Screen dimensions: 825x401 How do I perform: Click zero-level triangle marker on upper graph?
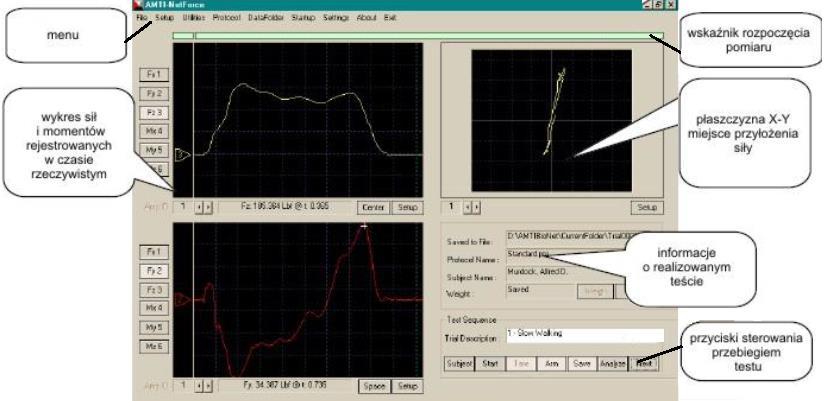click(183, 155)
